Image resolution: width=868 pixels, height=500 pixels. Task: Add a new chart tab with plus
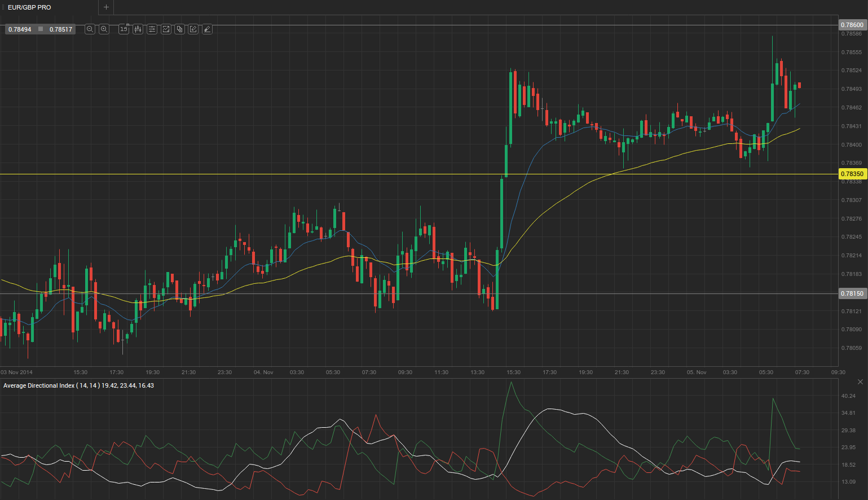click(106, 7)
